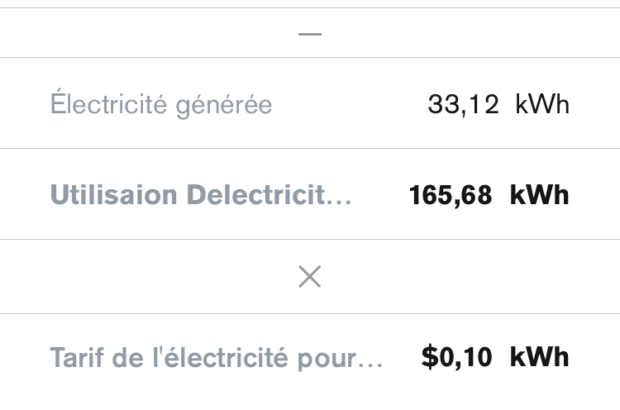620x410 pixels.
Task: Click the dollar sign in the rate value
Action: click(429, 358)
